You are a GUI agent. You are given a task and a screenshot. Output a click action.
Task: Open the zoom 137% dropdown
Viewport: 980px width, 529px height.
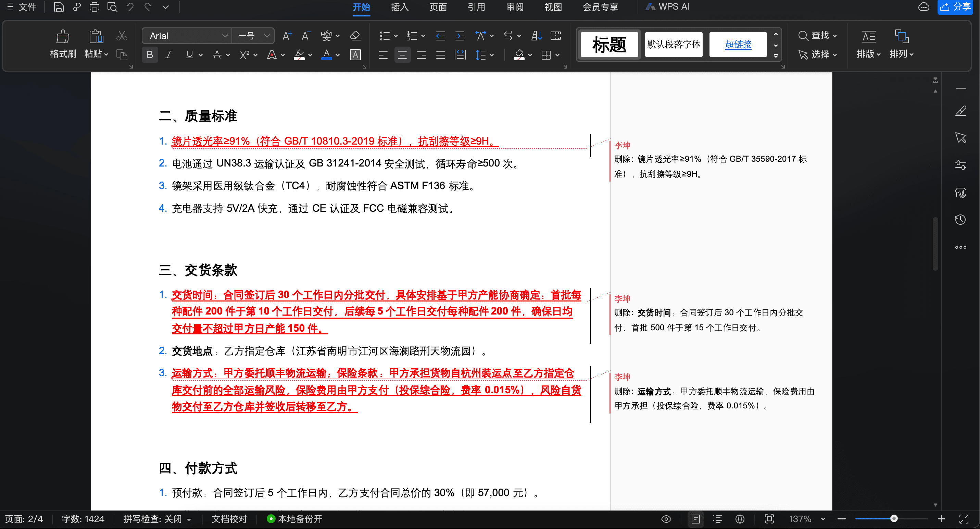823,519
